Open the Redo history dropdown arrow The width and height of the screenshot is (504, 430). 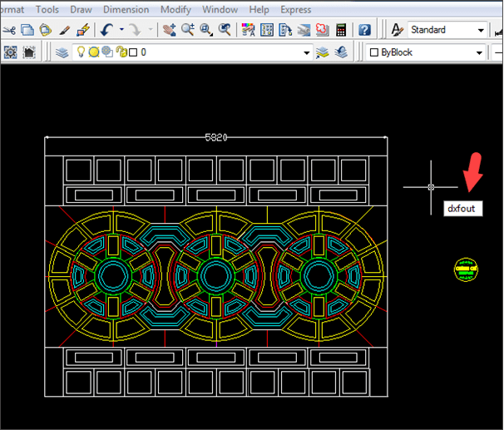(x=151, y=29)
